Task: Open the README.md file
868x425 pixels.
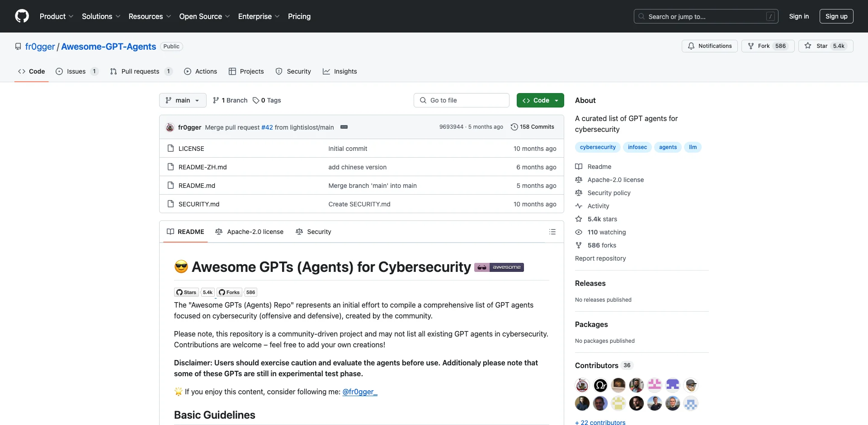Action: point(197,186)
